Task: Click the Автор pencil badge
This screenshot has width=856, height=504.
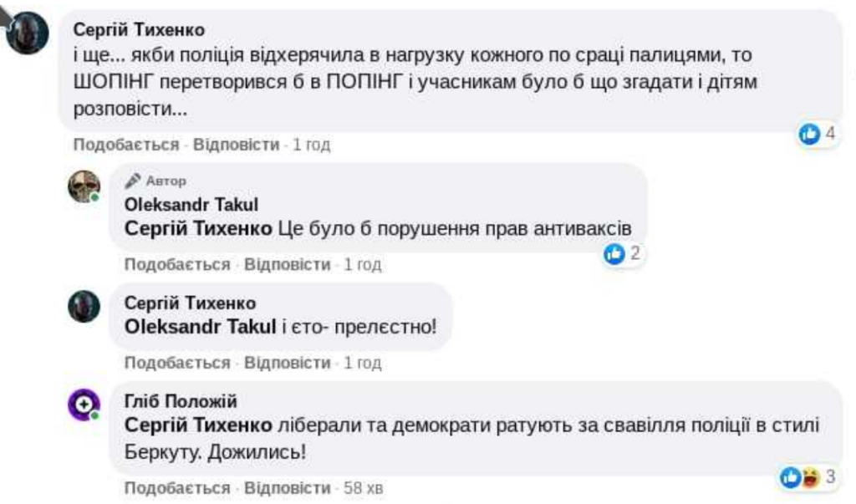Action: tap(156, 181)
